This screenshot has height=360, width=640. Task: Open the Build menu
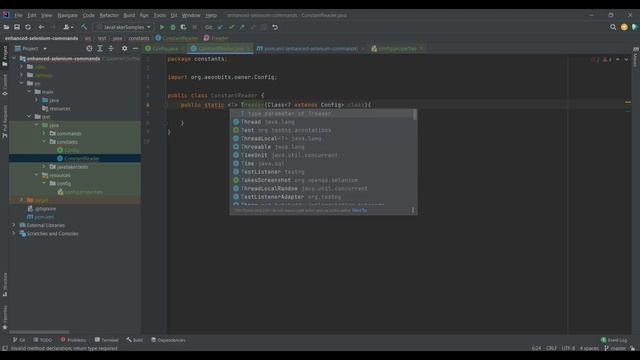[129, 15]
